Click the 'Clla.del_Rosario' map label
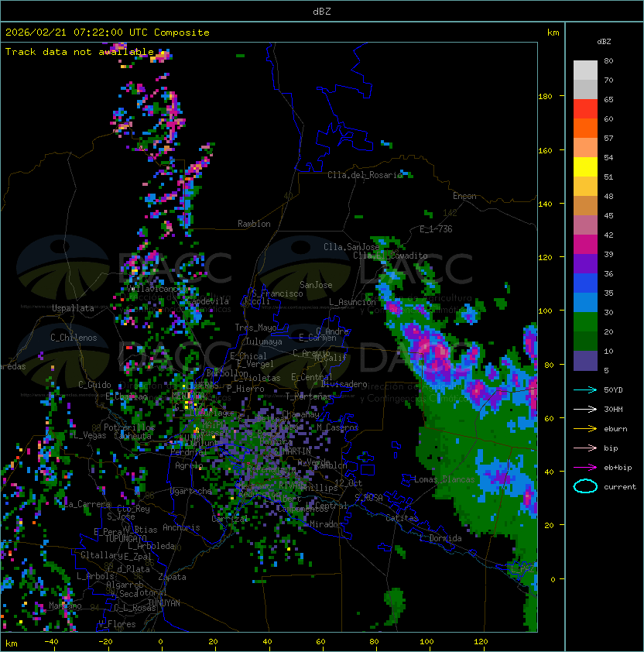Viewport: 644px width, 652px height. click(365, 175)
